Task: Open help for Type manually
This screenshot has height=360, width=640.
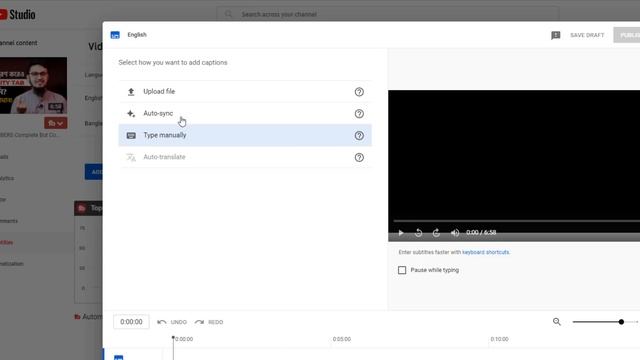Action: (359, 136)
